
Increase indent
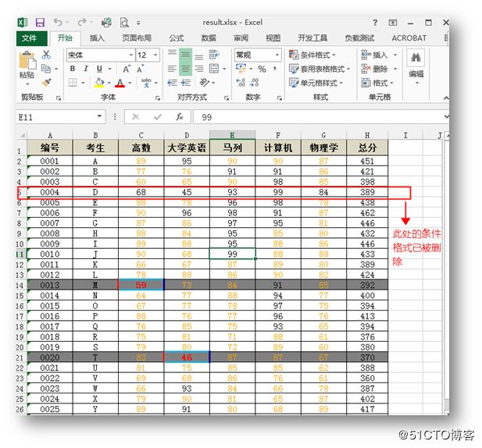(x=186, y=83)
